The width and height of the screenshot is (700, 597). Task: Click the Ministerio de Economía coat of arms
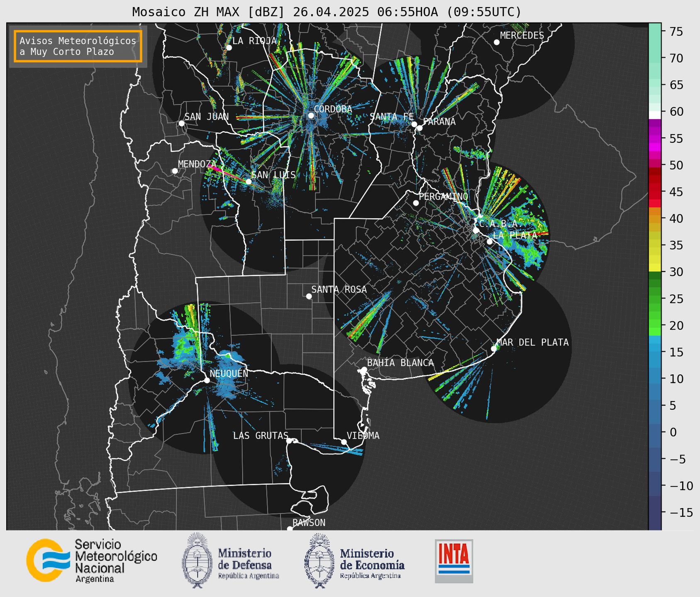[319, 560]
